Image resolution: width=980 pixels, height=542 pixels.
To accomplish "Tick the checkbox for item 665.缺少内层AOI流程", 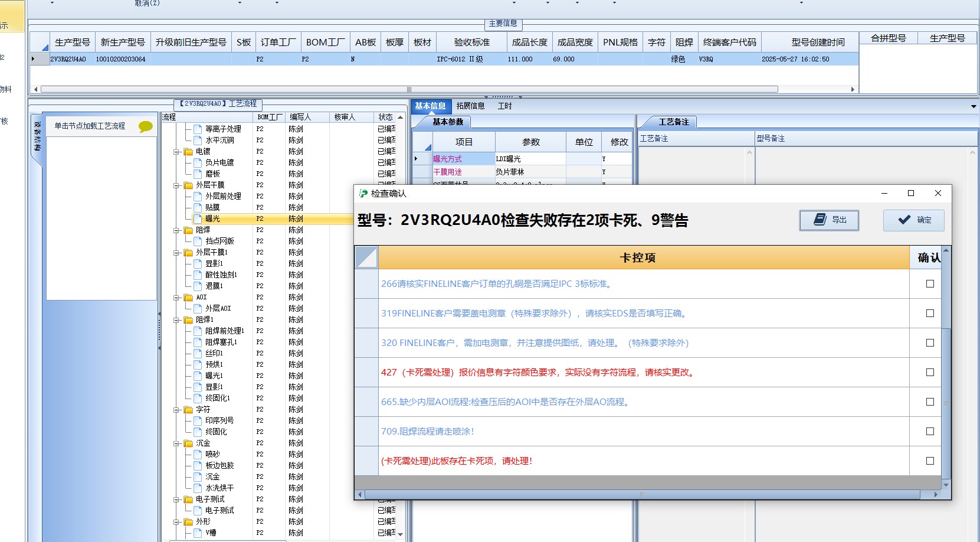I will point(930,402).
